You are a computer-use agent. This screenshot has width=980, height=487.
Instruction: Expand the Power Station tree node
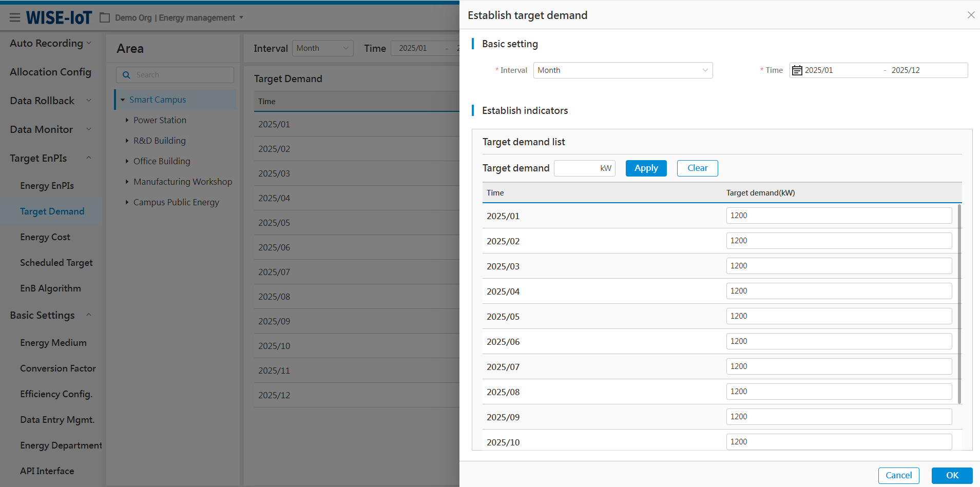[x=127, y=120]
